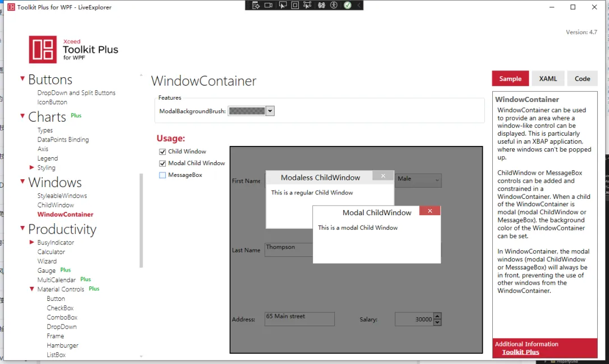This screenshot has height=364, width=609.
Task: Click the green checkmark icon in the overlay toolbar
Action: (x=347, y=5)
